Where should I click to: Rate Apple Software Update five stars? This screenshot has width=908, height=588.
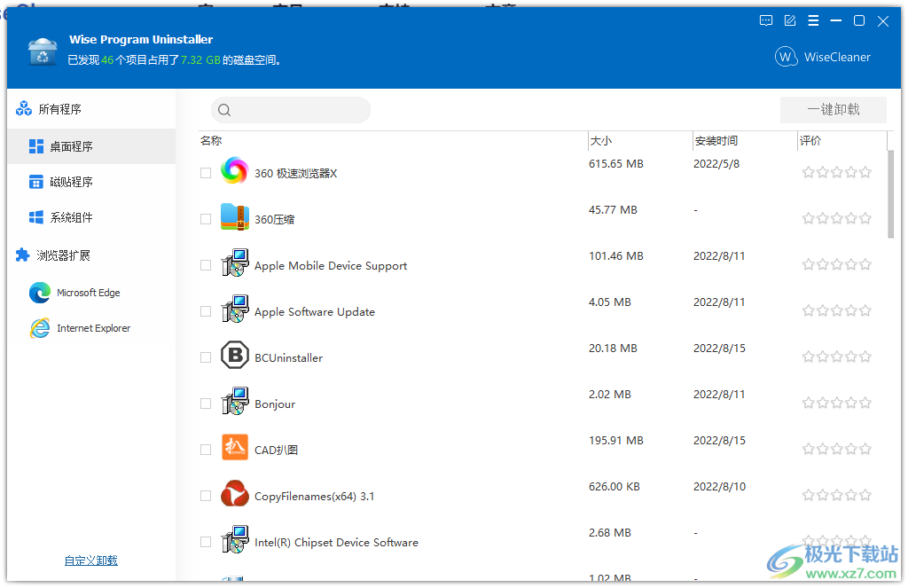click(865, 310)
